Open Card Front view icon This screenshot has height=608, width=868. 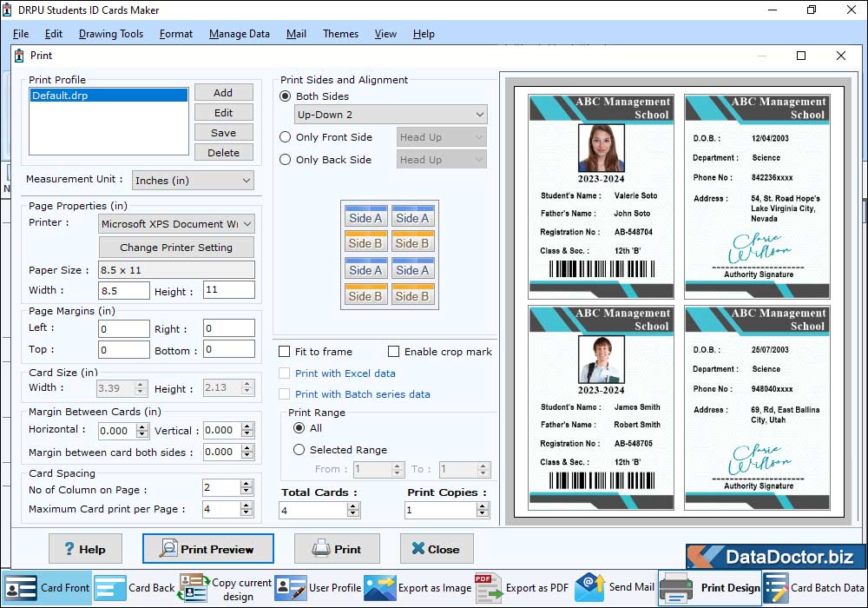(21, 587)
